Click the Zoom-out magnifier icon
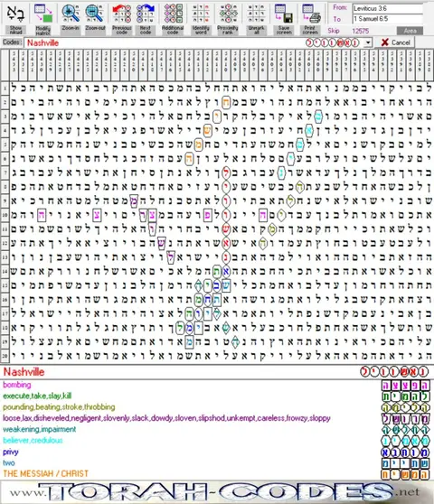Screen dimensions: 434x504 95,14
